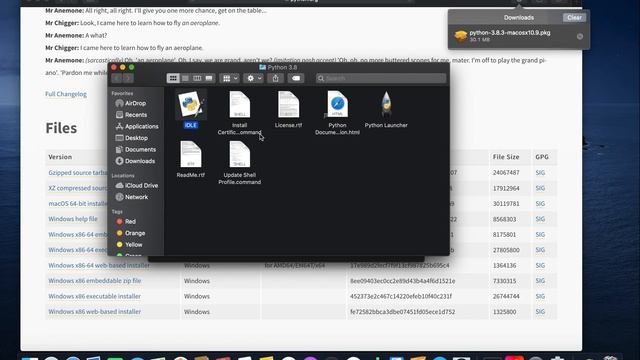640x360 pixels.
Task: Open macOS 64-bit installer link
Action: point(78,203)
